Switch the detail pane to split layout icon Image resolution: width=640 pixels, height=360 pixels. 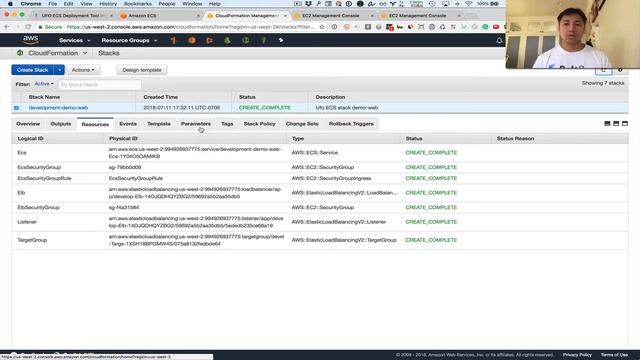(x=616, y=123)
